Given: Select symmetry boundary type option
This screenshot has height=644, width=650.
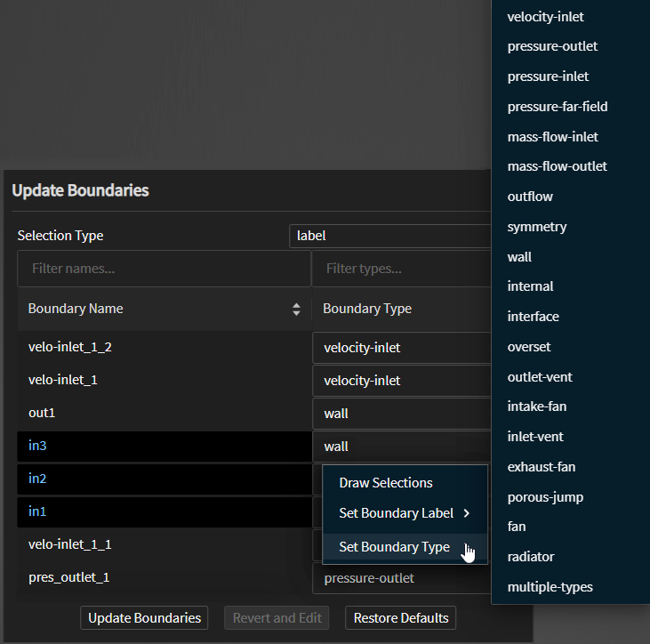Looking at the screenshot, I should pyautogui.click(x=536, y=227).
